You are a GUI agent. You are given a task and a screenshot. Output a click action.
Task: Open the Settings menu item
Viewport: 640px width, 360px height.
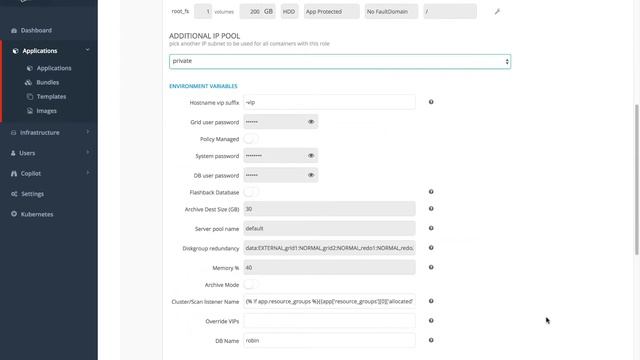coord(32,194)
